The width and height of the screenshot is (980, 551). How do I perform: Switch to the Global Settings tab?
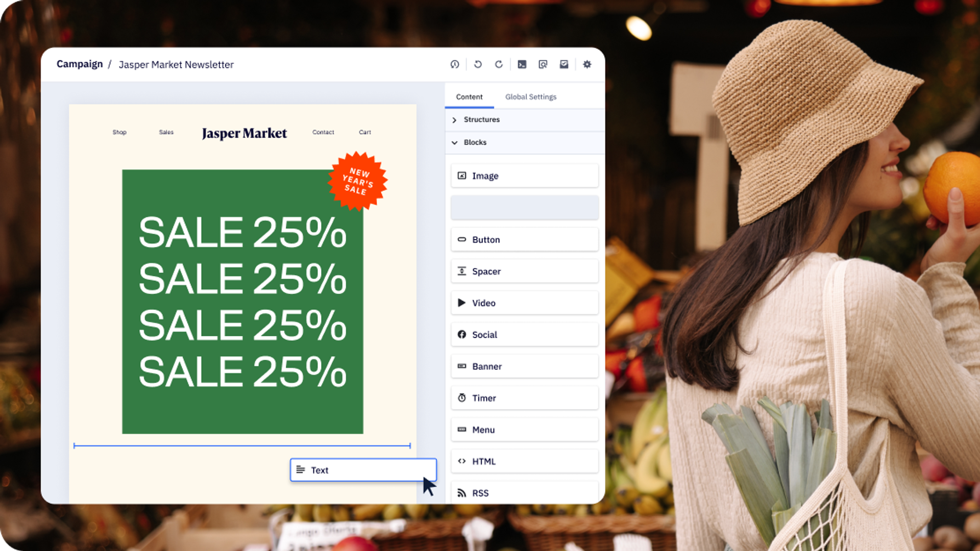[x=531, y=97]
